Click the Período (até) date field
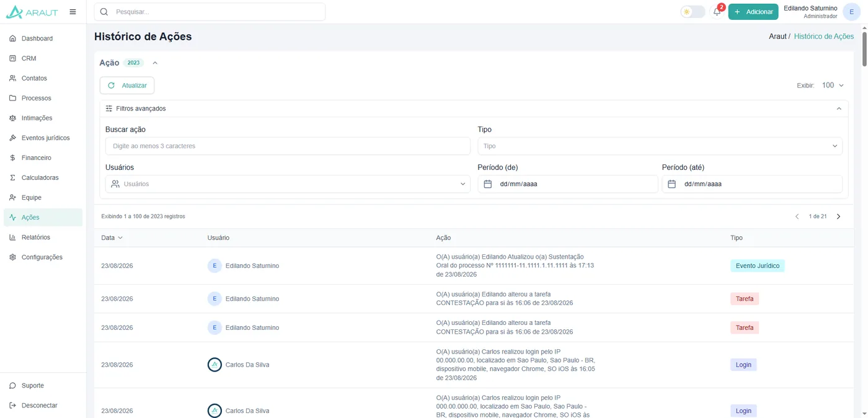The height and width of the screenshot is (418, 868). [752, 184]
